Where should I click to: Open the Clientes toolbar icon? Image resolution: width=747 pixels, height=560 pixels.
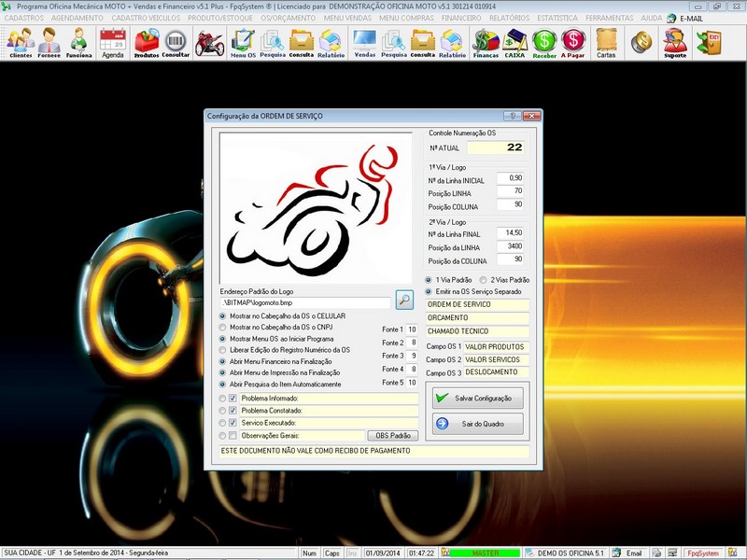20,42
